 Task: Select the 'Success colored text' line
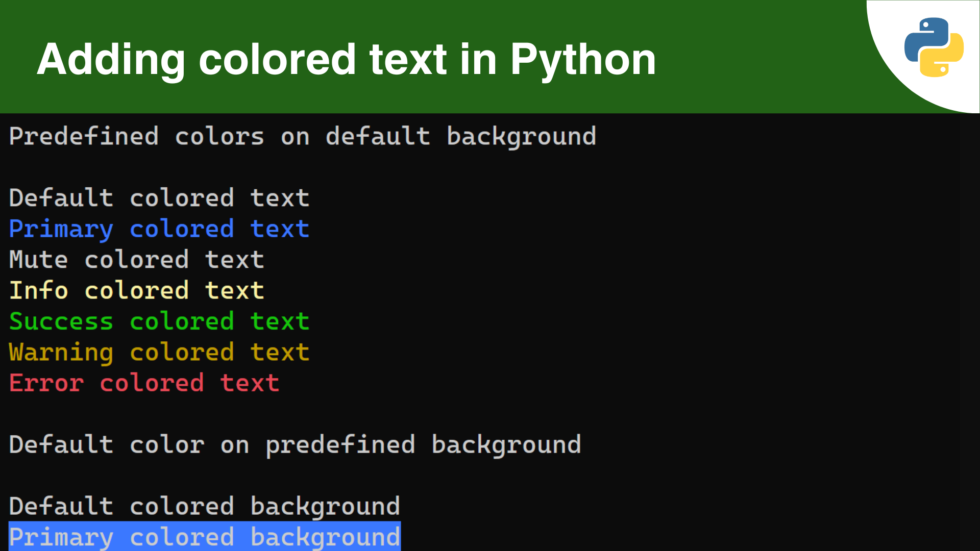158,321
